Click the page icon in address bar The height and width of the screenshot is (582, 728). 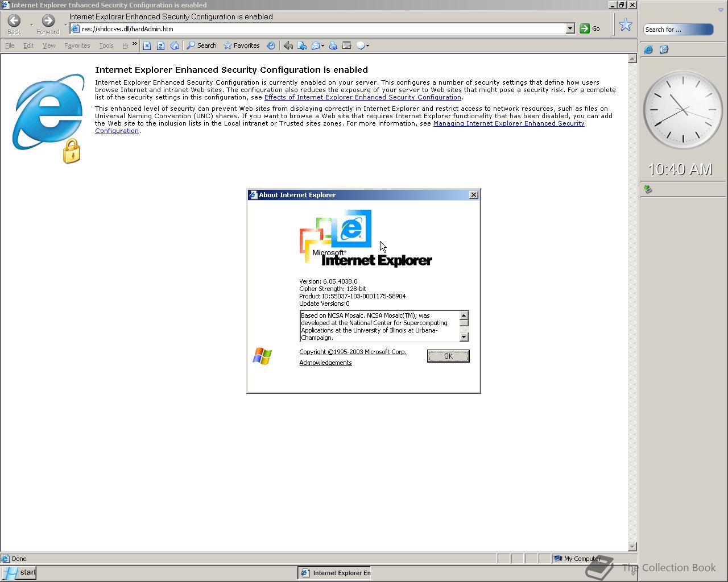[x=75, y=29]
